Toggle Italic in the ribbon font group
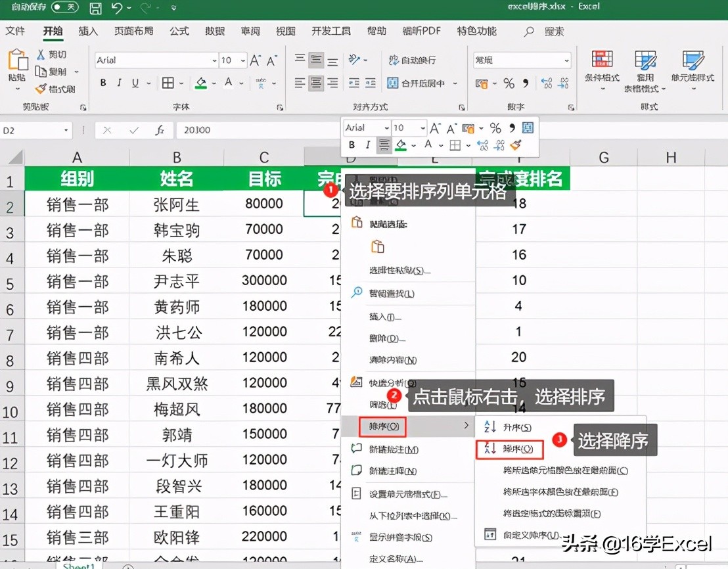The width and height of the screenshot is (728, 569). [120, 83]
